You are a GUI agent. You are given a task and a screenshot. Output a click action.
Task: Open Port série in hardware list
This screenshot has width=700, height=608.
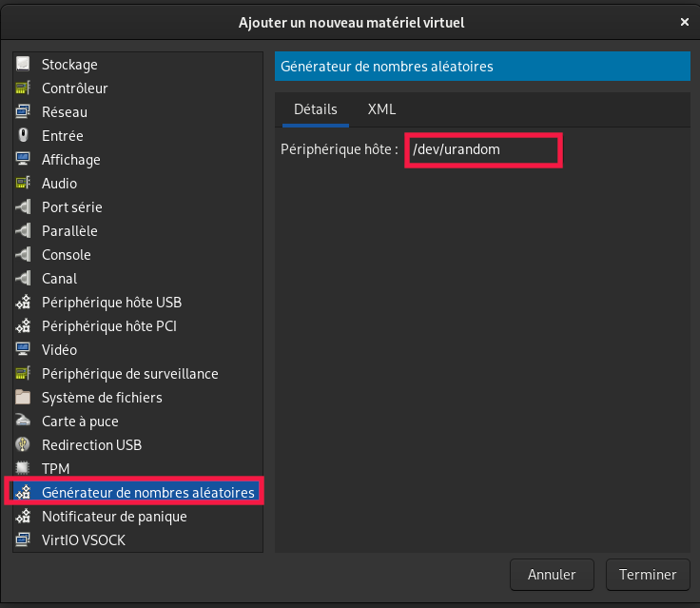[71, 207]
